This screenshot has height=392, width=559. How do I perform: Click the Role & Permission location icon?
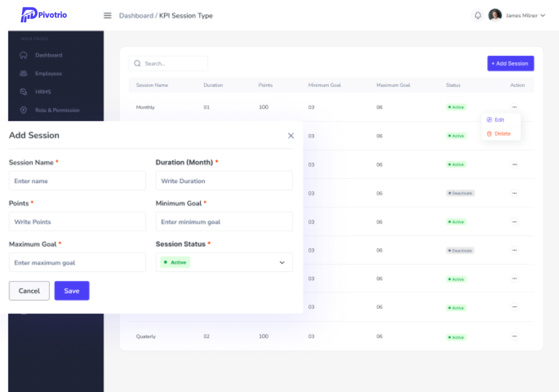(x=23, y=110)
